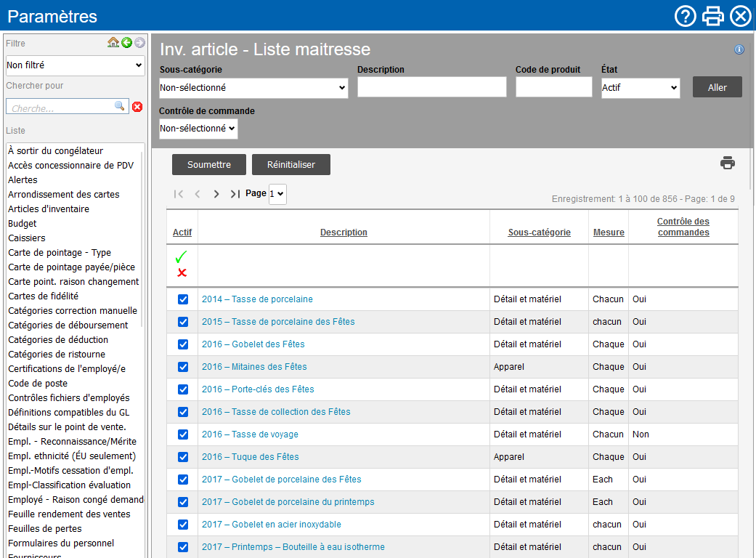
Task: Open the État dropdown showing Actif
Action: (640, 88)
